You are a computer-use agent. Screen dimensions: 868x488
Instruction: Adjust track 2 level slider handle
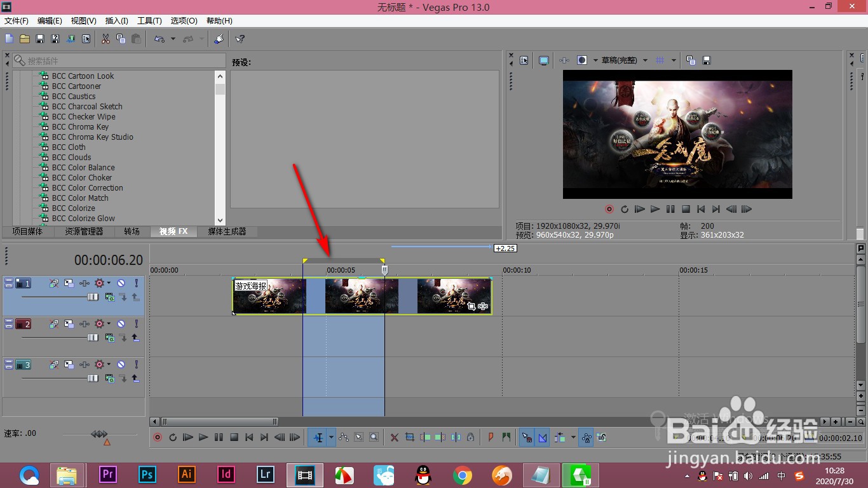[x=93, y=337]
